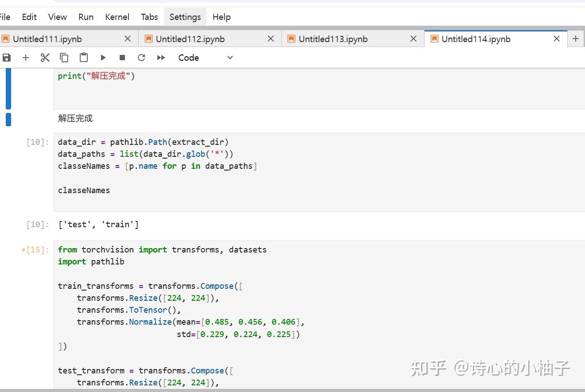Insert a new cell with plus icon
The image size is (585, 392).
pyautogui.click(x=26, y=58)
